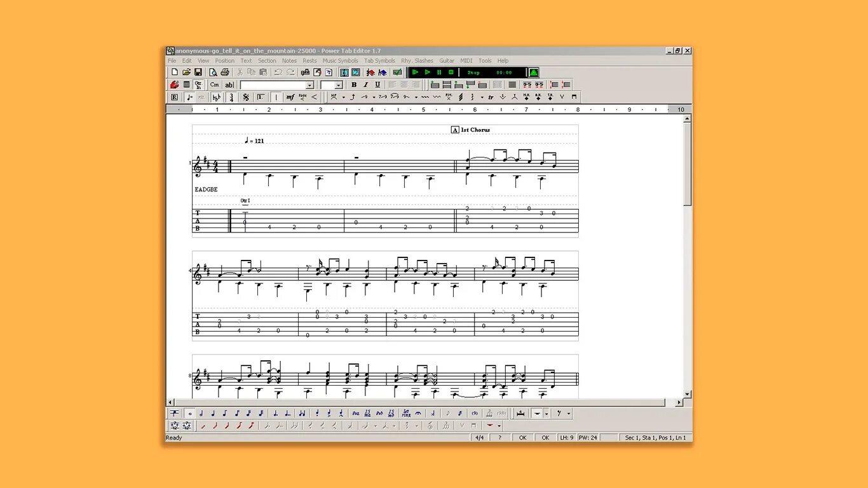Add a repeat ending '1.' icon
868x488 pixels.
[x=261, y=97]
